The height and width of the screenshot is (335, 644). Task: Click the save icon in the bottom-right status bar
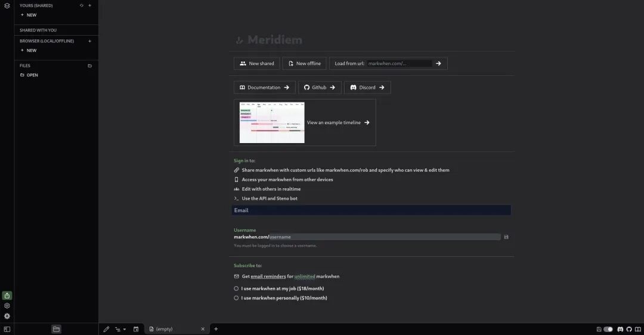(599, 329)
